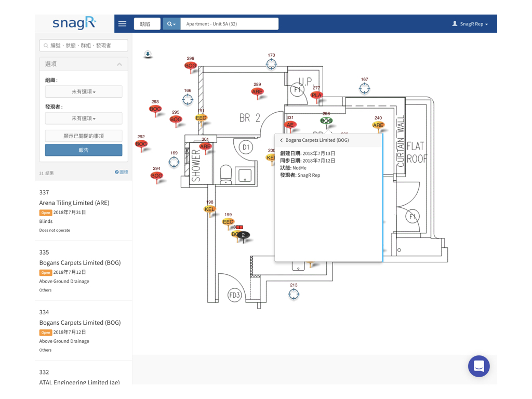
Task: Select crosshair marker 213
Action: [294, 294]
